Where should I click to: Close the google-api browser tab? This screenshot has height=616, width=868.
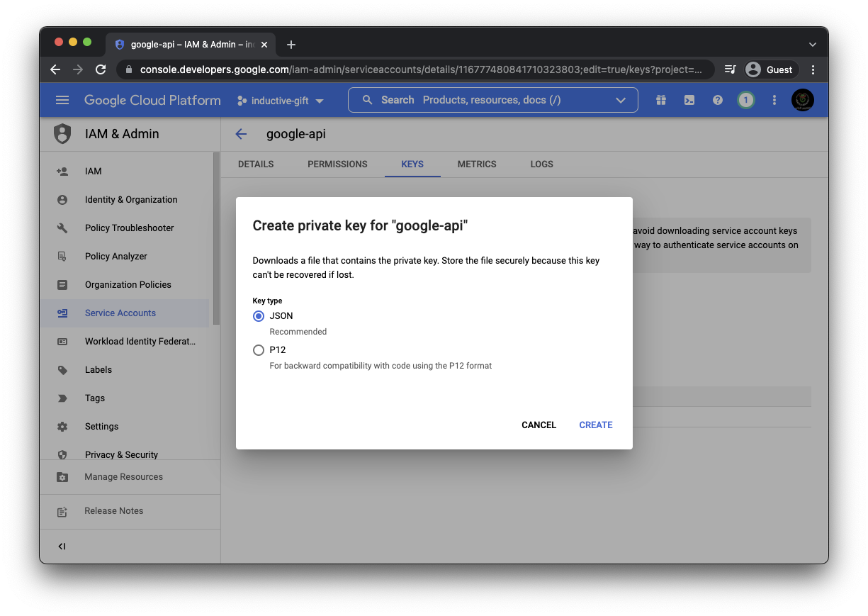click(x=264, y=45)
